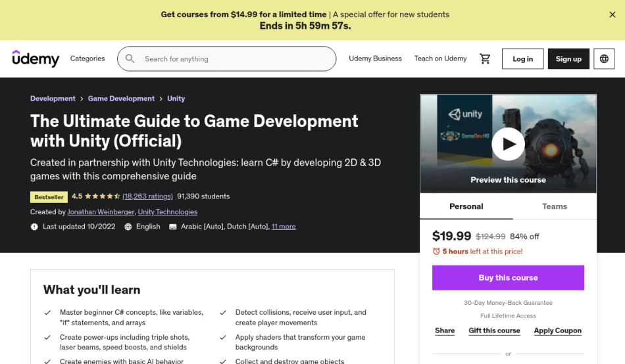Viewport: 625px width, 364px height.
Task: Click the Full Lifetime Access text
Action: (508, 316)
